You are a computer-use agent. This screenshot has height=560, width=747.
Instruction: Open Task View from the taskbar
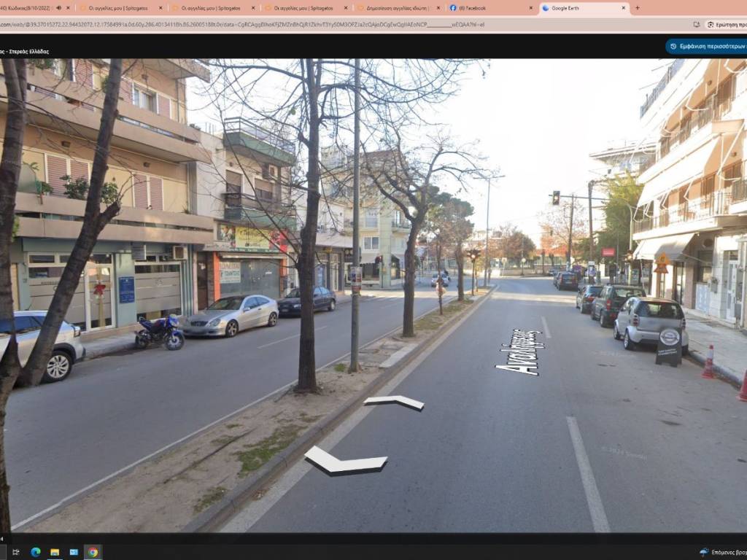pos(16,552)
